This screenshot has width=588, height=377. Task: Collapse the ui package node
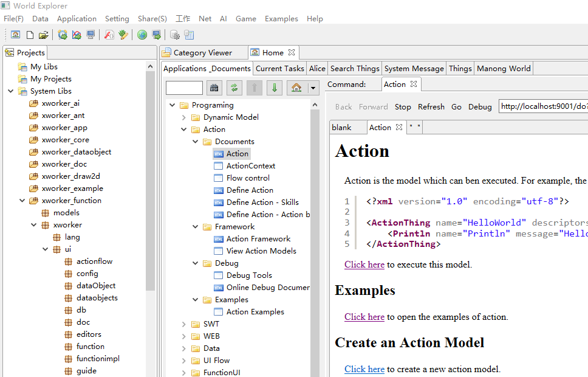pyautogui.click(x=46, y=249)
